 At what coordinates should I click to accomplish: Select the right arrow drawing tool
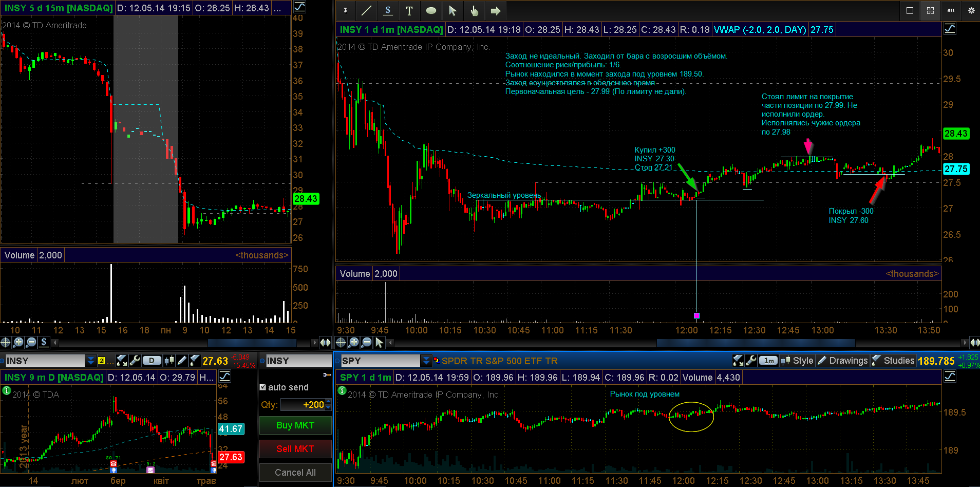(x=496, y=10)
